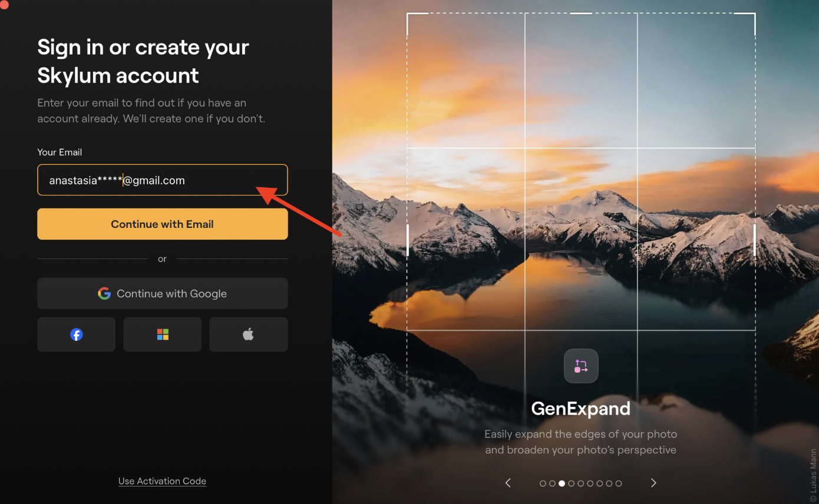Sign in with the Apple logo button
This screenshot has width=819, height=504.
click(x=249, y=334)
